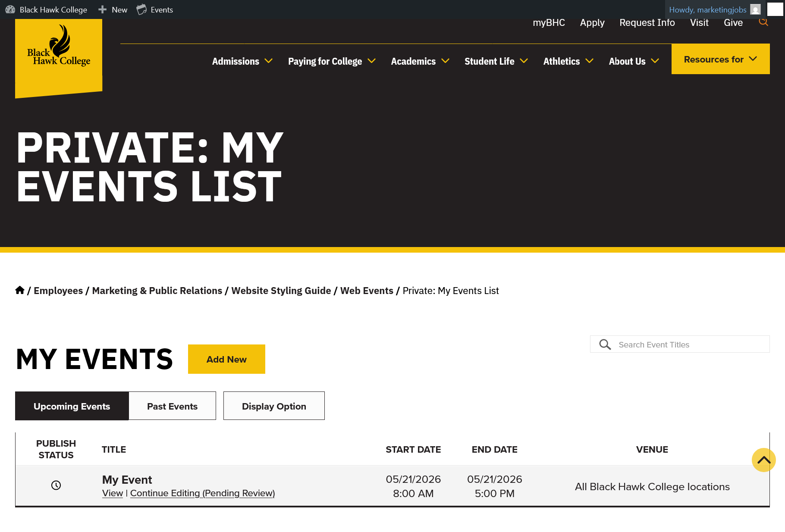Viewport: 785px width, 532px height.
Task: Go to Marketing & Public Relations breadcrumb
Action: pos(157,291)
